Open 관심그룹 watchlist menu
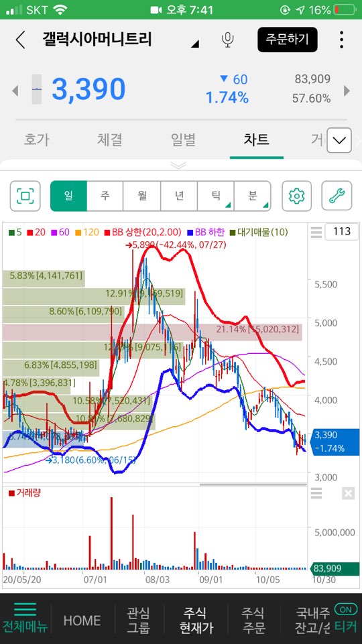362x644 pixels. tap(139, 620)
